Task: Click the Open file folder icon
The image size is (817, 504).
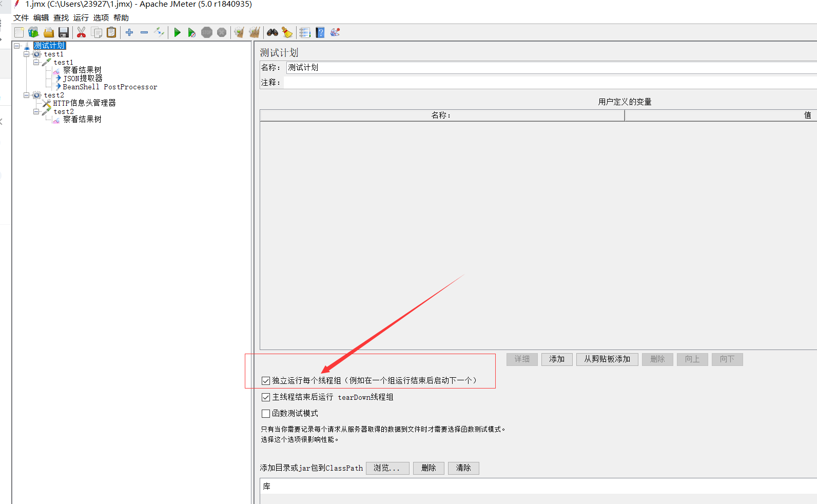Action: click(x=49, y=32)
